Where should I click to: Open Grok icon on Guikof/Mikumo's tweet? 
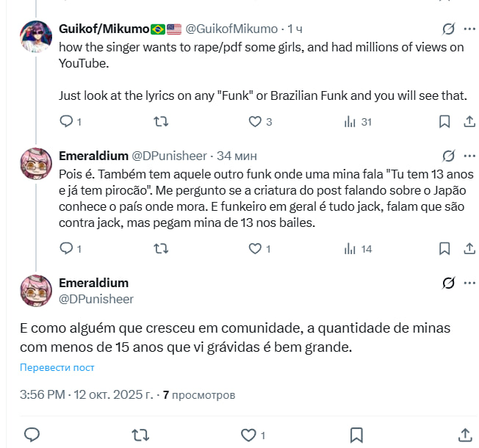tap(447, 29)
